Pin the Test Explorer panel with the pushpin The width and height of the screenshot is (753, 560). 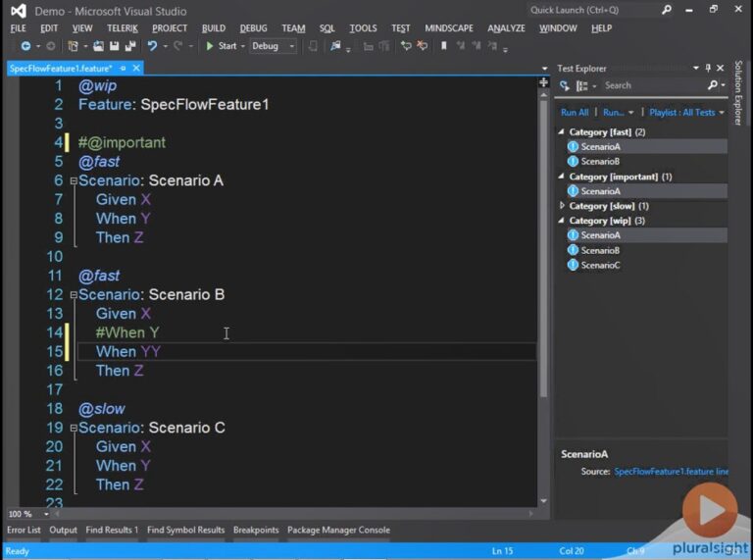708,69
